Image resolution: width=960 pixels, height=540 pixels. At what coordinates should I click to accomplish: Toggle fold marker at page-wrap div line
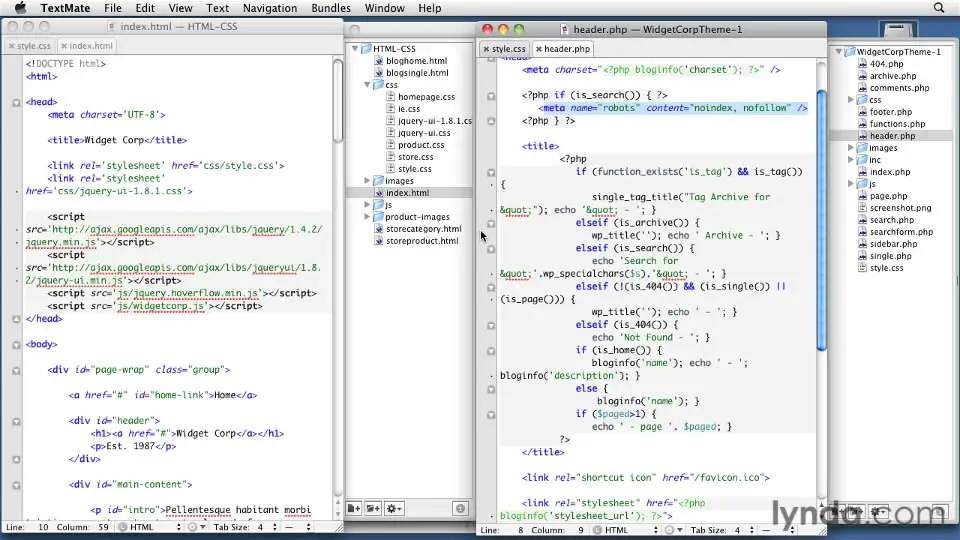click(x=17, y=370)
